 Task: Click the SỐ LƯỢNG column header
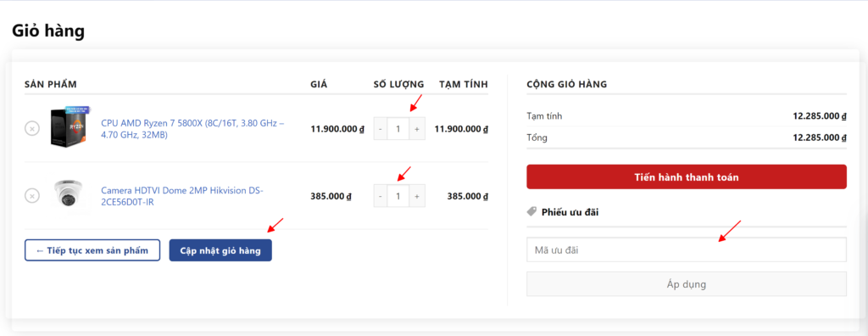tap(398, 84)
